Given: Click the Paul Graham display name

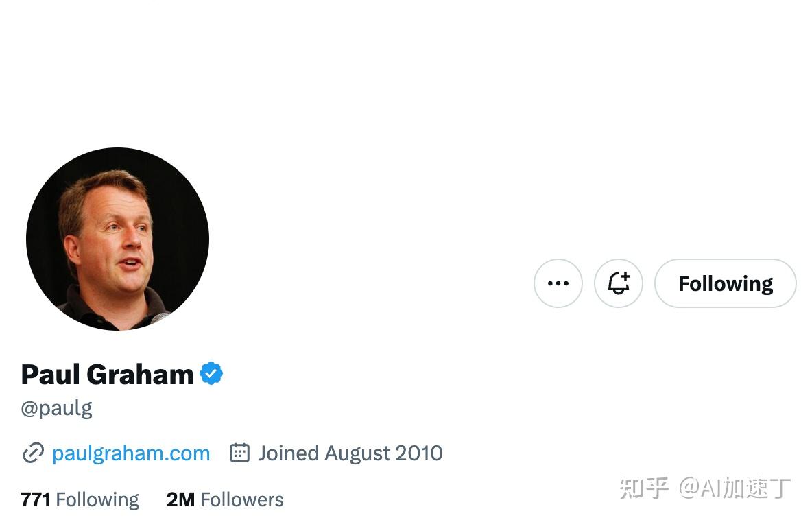Looking at the screenshot, I should tap(107, 375).
